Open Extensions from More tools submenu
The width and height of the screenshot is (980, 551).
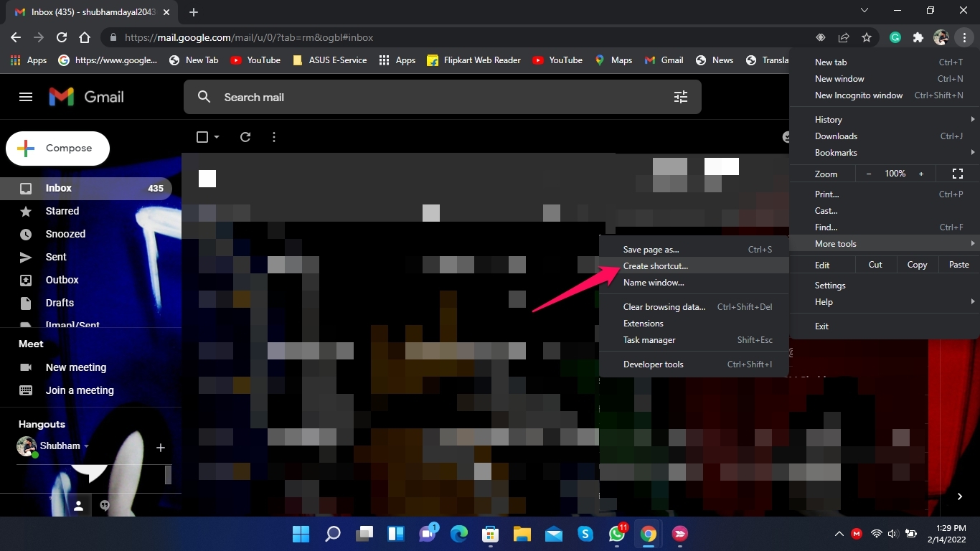tap(694, 323)
